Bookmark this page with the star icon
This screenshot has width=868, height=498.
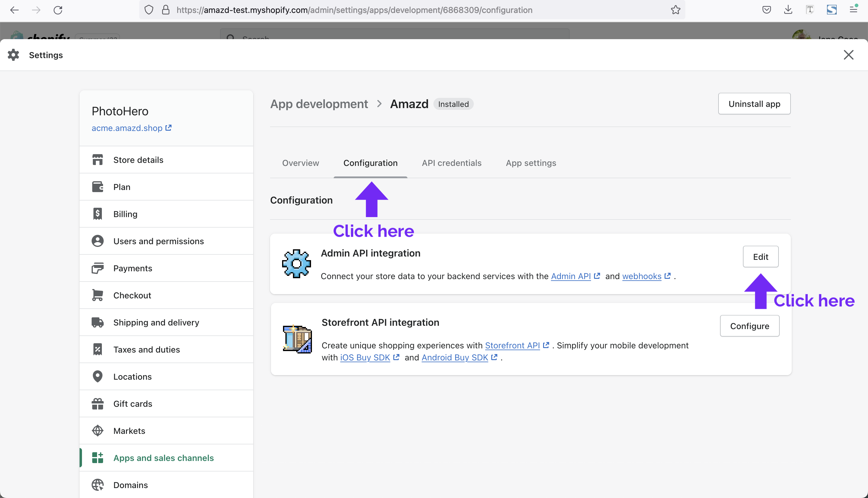(x=675, y=10)
